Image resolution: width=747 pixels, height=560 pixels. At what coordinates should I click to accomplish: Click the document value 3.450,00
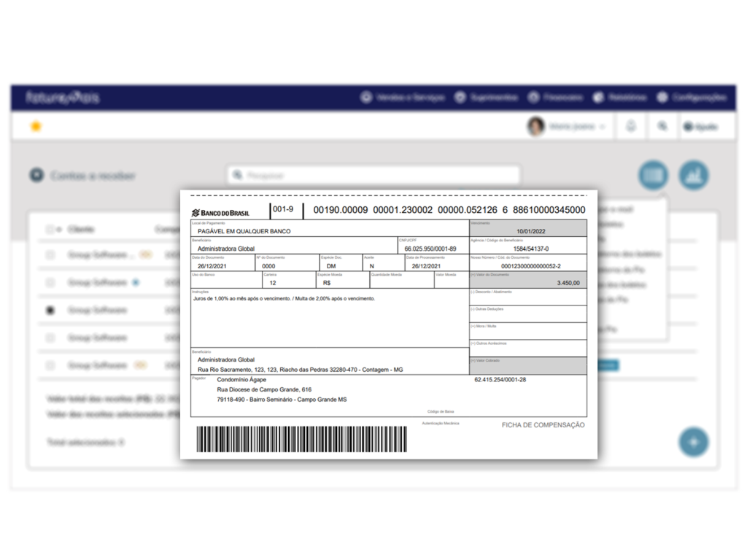(568, 283)
